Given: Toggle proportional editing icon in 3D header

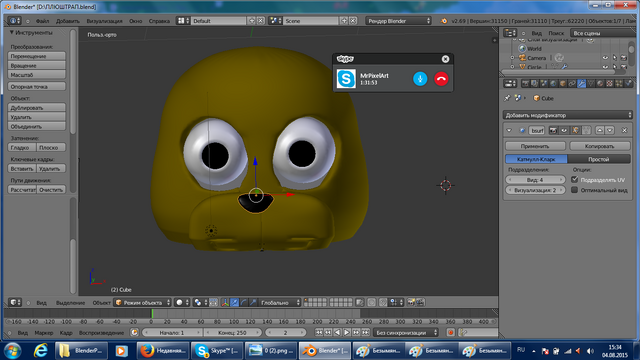Looking at the screenshot, I should coord(371,302).
